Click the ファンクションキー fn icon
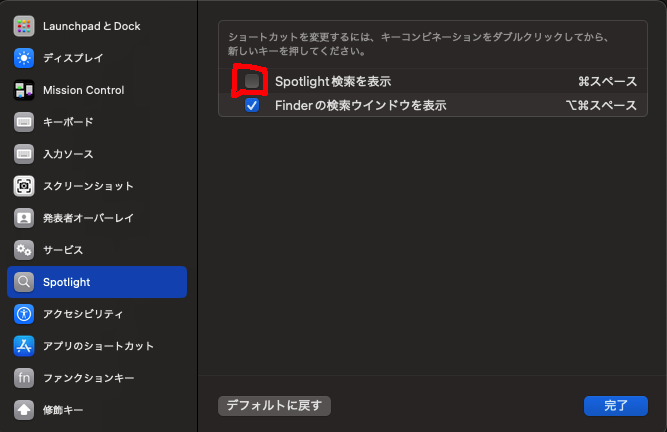The image size is (667, 432). 24,378
